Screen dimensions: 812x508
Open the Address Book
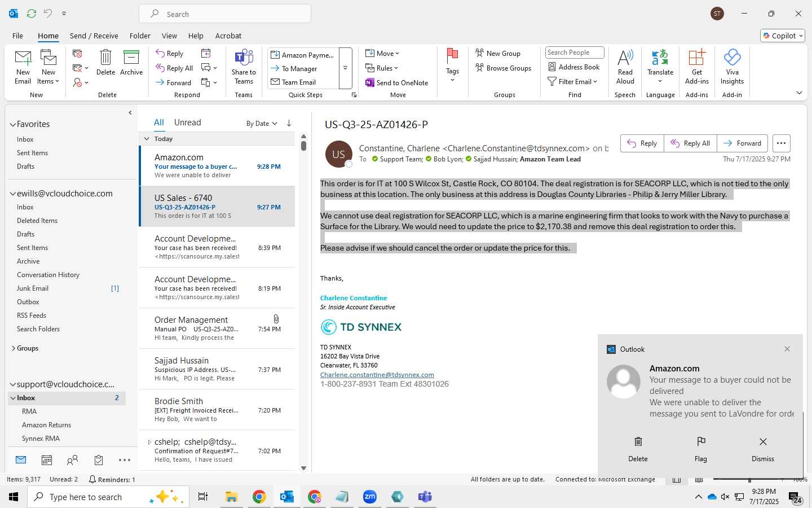point(574,67)
